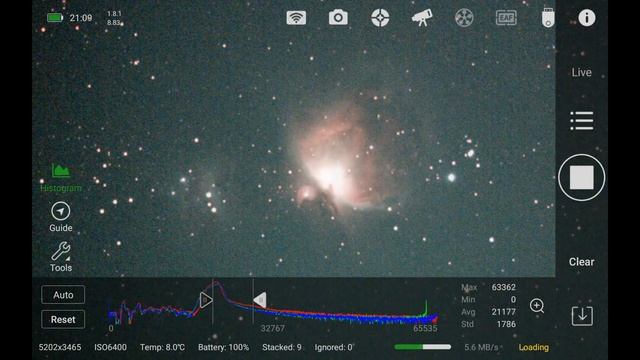
Task: Open the filter wheel icon
Action: click(464, 18)
